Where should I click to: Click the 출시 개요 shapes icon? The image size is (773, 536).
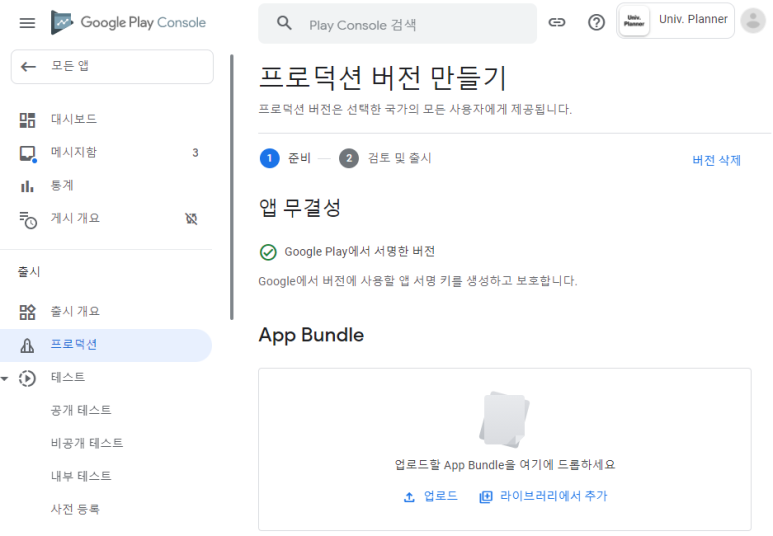(27, 312)
